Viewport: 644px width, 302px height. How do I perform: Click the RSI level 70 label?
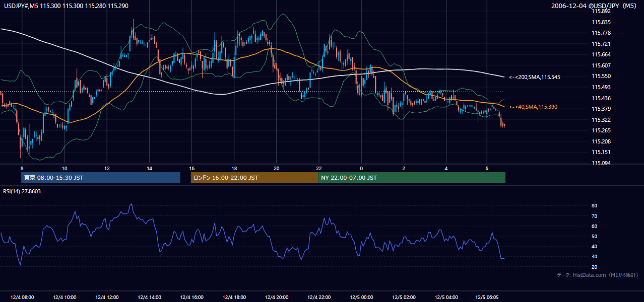594,216
